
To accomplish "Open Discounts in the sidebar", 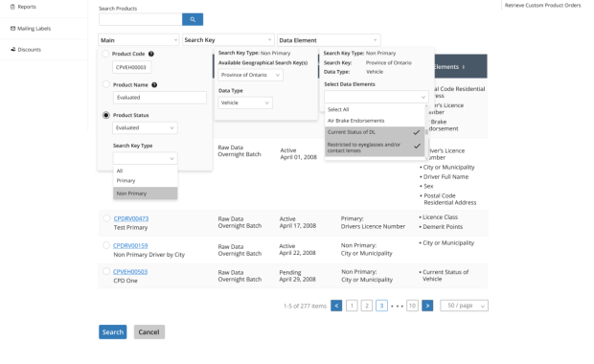I will coord(25,50).
